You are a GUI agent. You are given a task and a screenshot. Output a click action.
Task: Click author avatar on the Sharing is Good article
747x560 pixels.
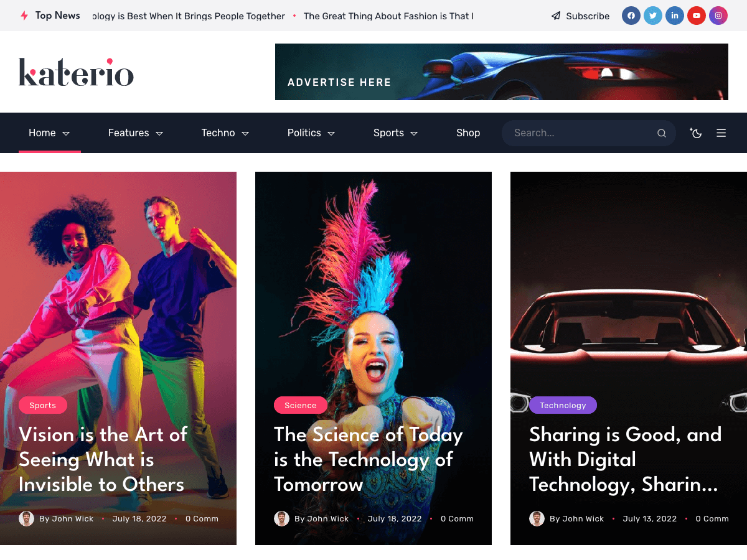[x=537, y=518]
